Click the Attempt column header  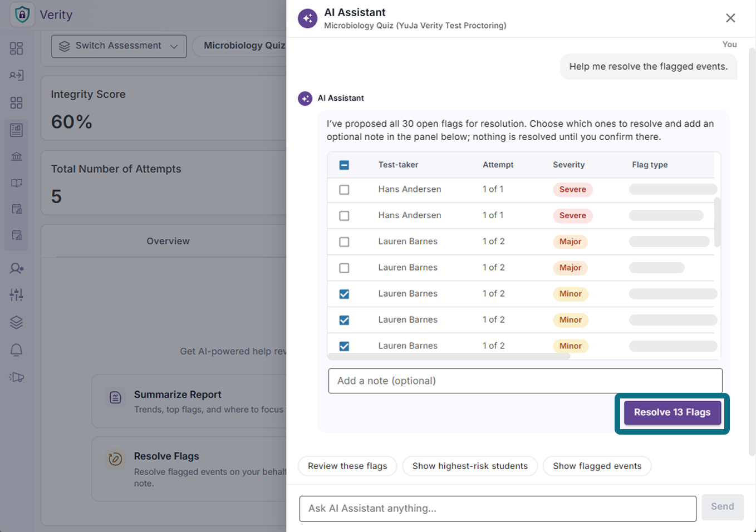point(498,165)
